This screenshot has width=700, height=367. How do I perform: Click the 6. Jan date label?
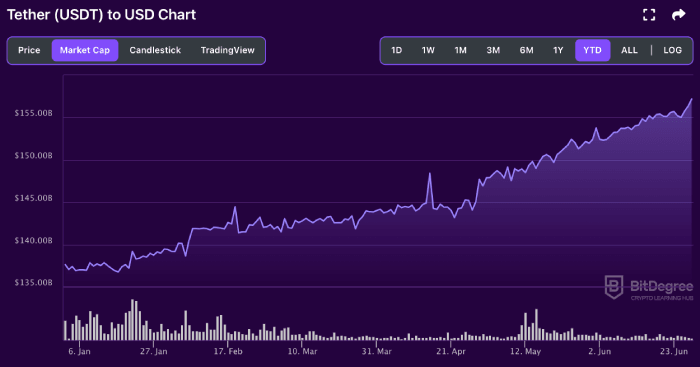(x=79, y=351)
